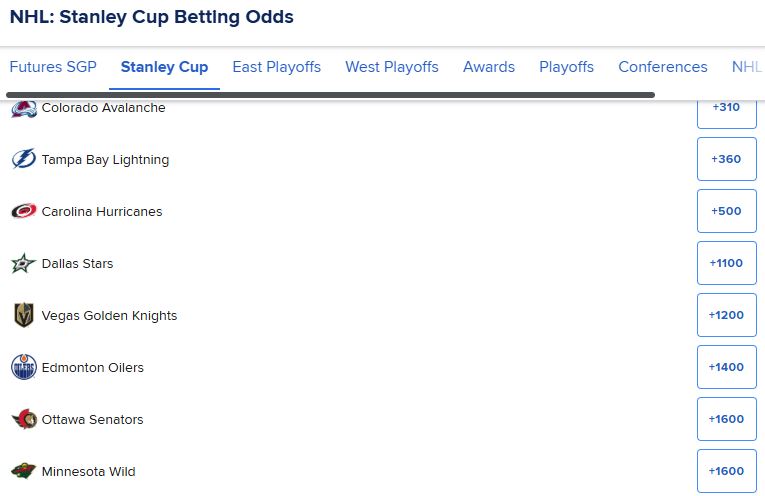Image resolution: width=765 pixels, height=496 pixels.
Task: Choose Dallas Stars +1100 odds
Action: coord(726,264)
